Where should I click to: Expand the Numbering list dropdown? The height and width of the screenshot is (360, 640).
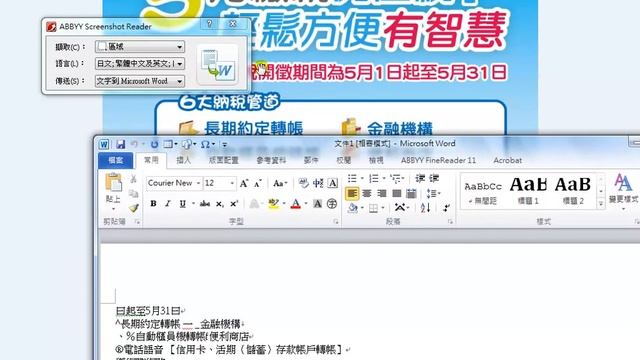(x=384, y=178)
